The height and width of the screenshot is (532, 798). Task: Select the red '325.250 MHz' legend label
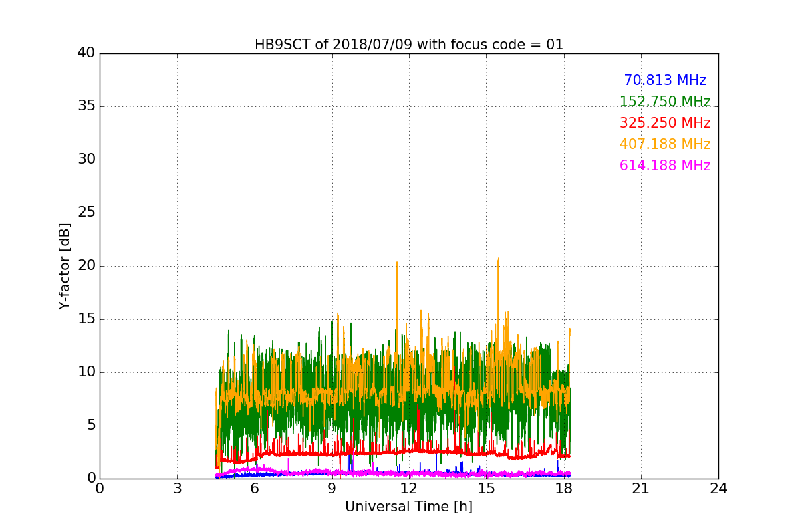665,123
